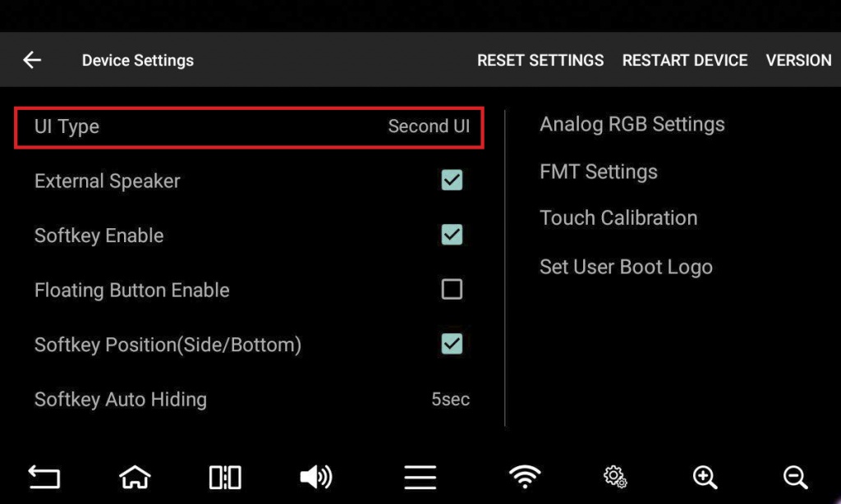
Task: Enable the Floating Button Enable checkbox
Action: 452,290
